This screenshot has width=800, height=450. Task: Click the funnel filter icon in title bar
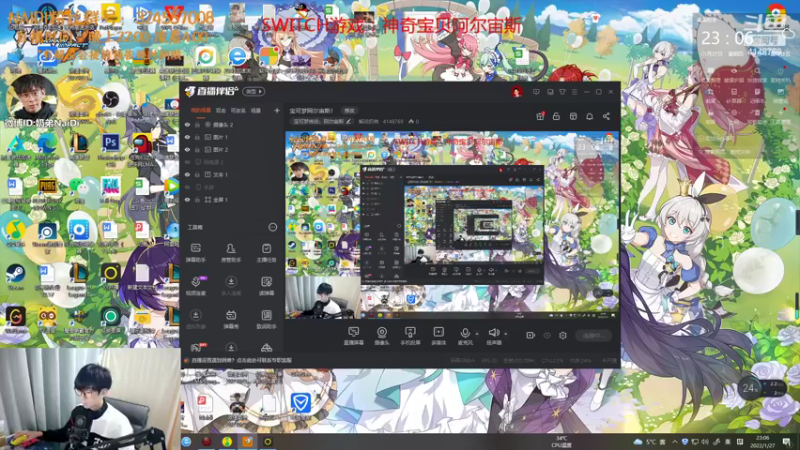[562, 92]
